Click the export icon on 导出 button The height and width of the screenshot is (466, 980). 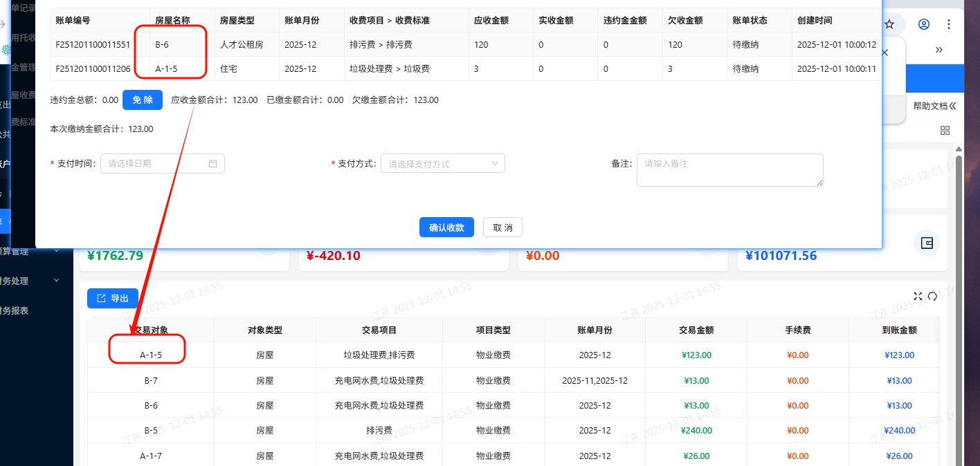(x=100, y=298)
